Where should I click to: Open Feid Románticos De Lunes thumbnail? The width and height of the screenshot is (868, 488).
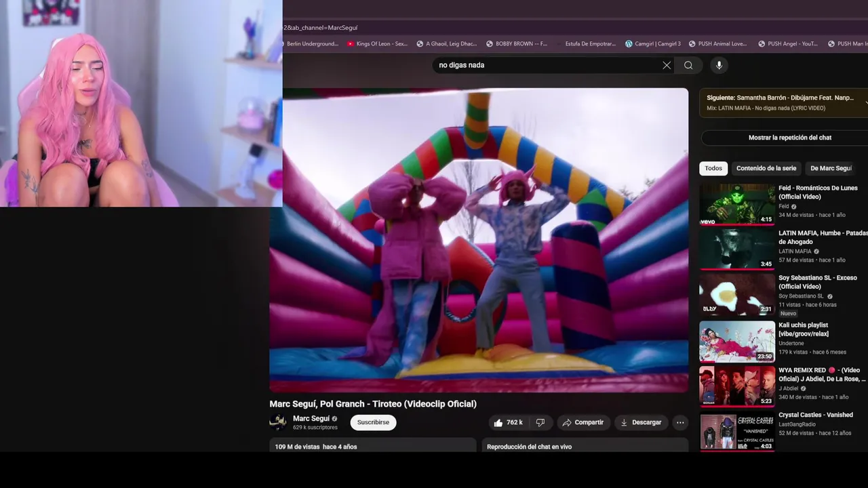pos(737,204)
